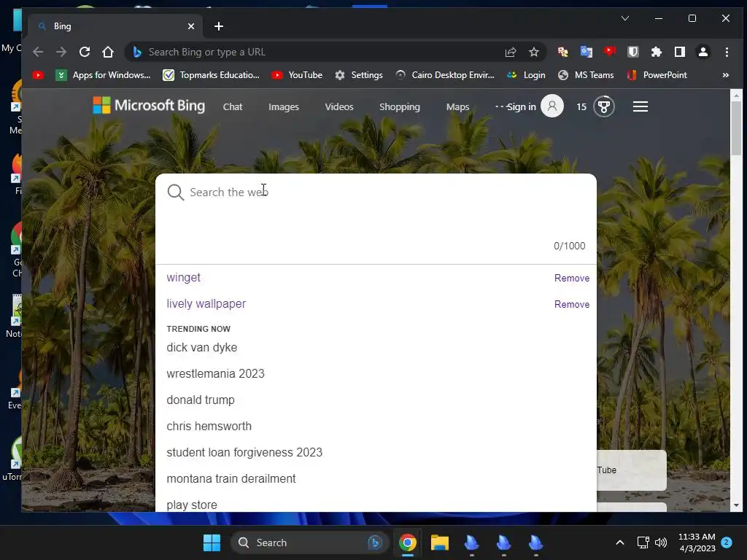
Task: Open File Explorer from the taskbar
Action: coord(440,542)
